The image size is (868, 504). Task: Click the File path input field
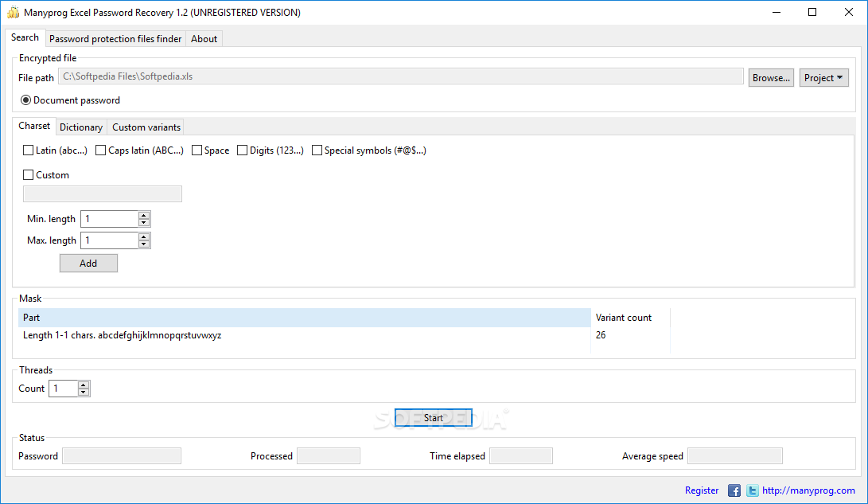401,76
